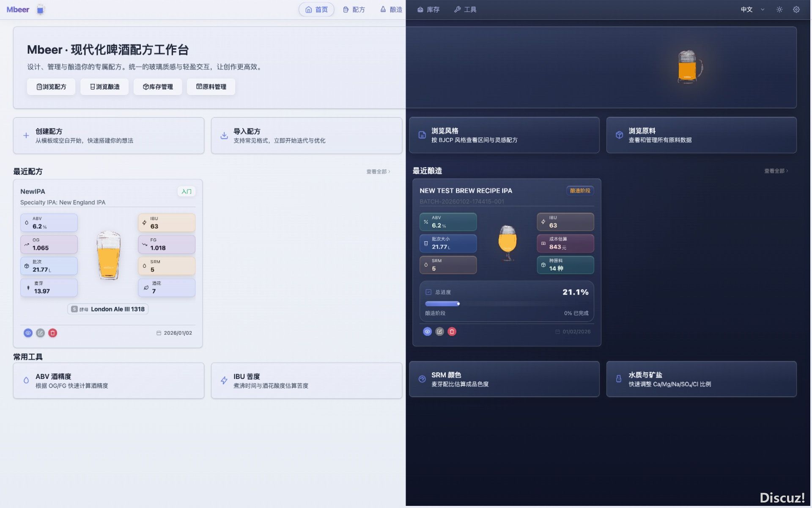Toggle the light/dark theme sun icon

(x=779, y=9)
